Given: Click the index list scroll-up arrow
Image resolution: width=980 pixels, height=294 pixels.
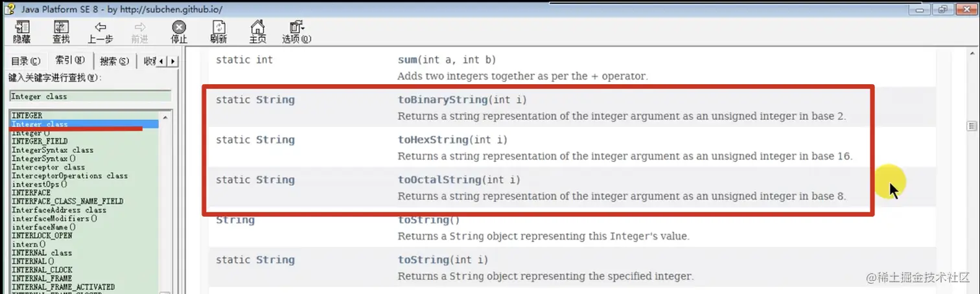Looking at the screenshot, I should (166, 117).
